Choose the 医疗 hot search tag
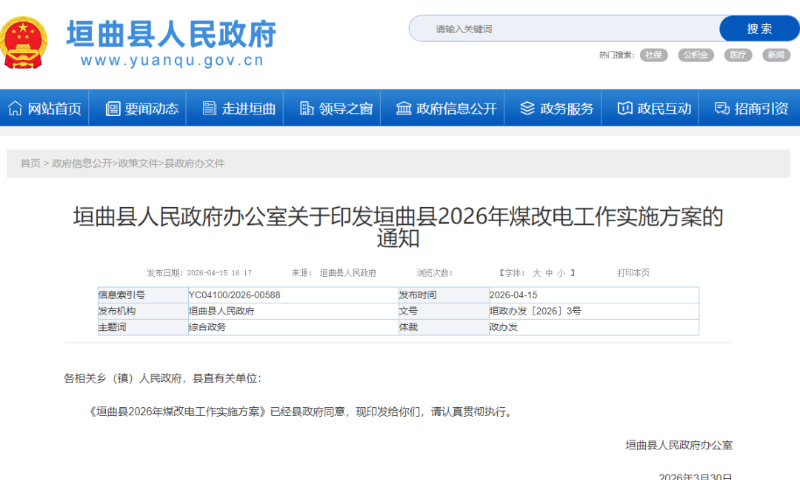Screen dimensions: 800x480 pos(738,55)
